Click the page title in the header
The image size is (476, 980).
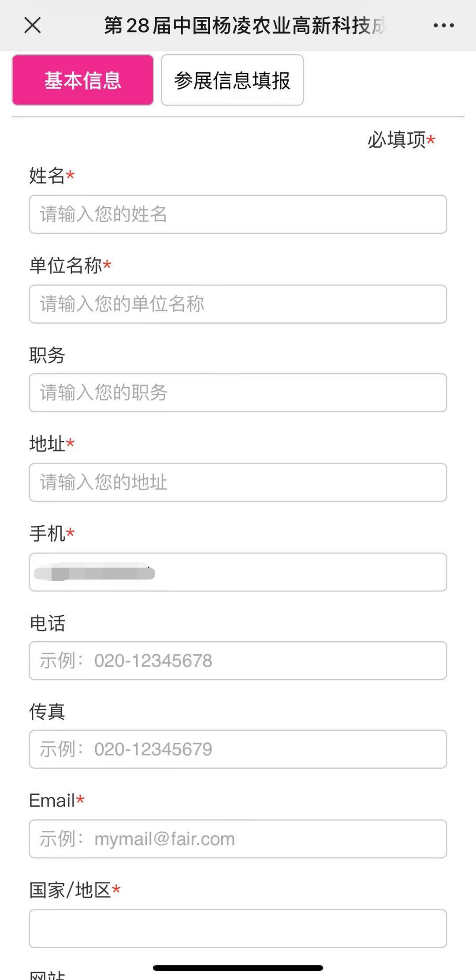245,26
